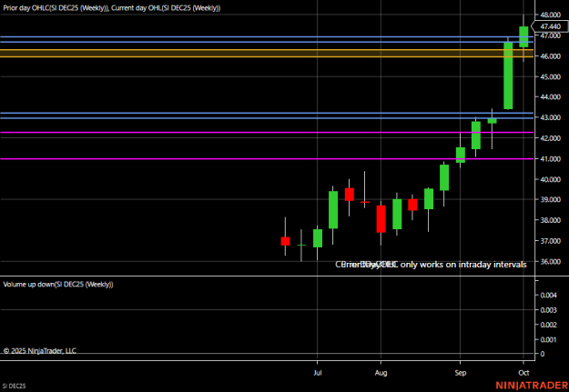Screen dimensions: 569x392
Task: Select the leftmost red candle near 37.000
Action: pyautogui.click(x=286, y=241)
